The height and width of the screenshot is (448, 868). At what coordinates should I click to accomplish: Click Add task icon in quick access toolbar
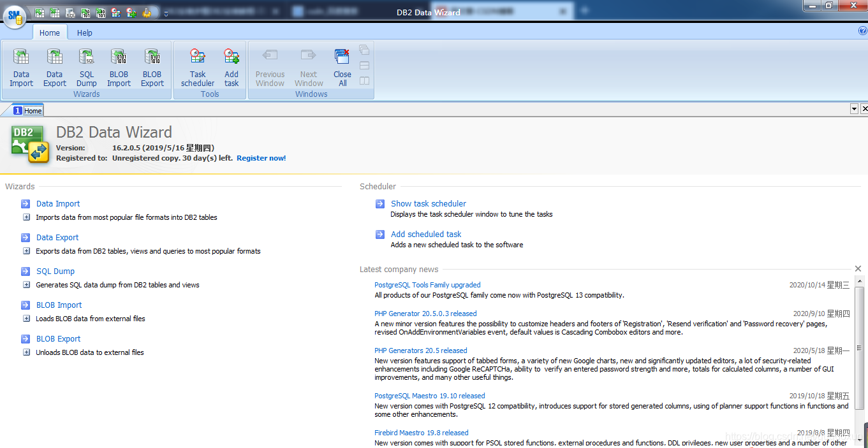(x=131, y=12)
